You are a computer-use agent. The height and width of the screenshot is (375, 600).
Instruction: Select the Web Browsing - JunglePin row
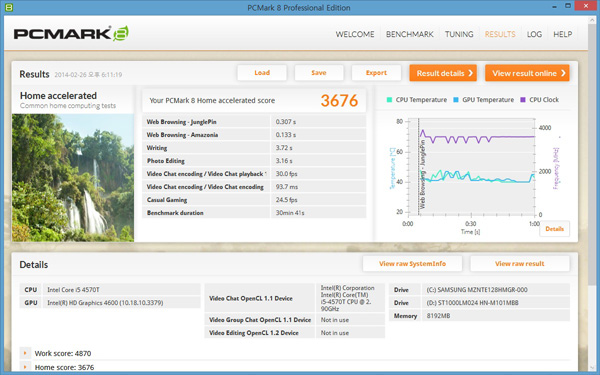[x=254, y=122]
